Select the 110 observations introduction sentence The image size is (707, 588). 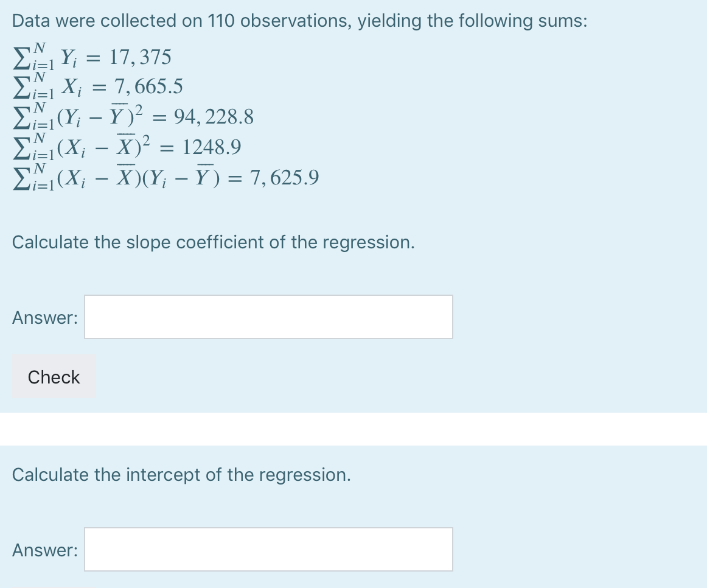[298, 20]
